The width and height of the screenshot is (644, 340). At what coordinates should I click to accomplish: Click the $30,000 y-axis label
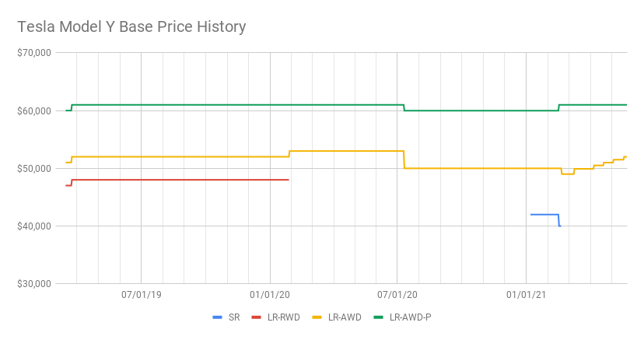[35, 284]
